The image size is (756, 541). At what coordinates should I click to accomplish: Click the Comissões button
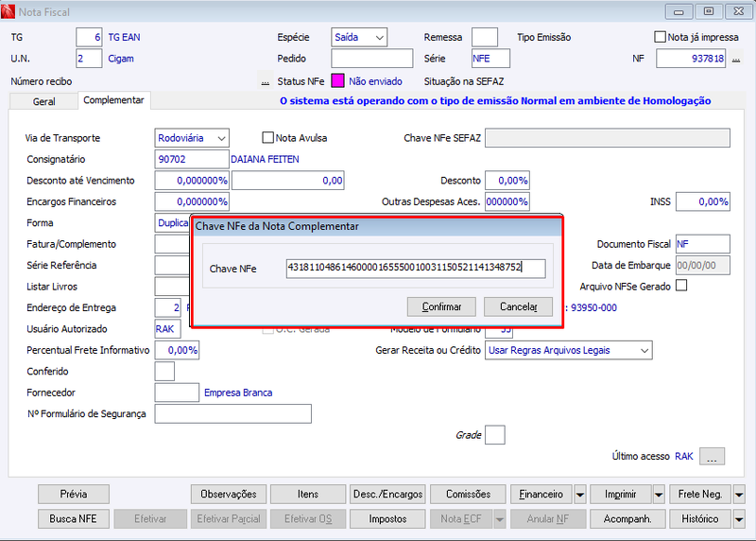tap(468, 495)
